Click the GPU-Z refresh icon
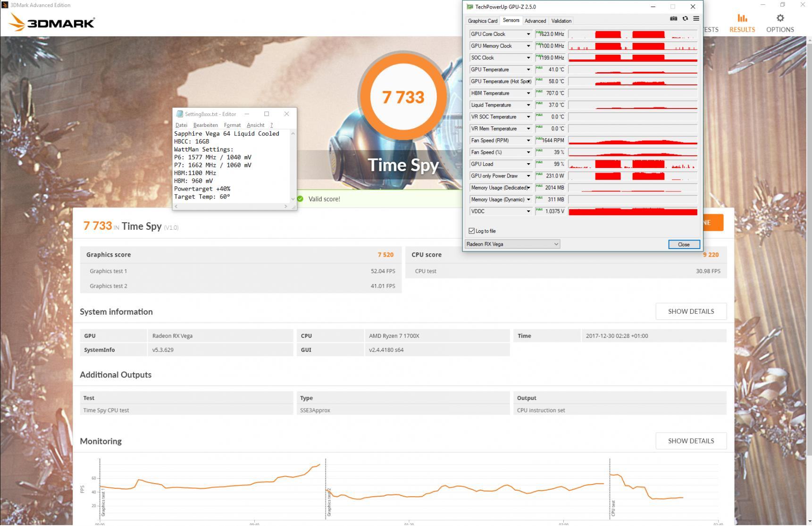Viewport: 812px width, 526px height. click(x=685, y=18)
